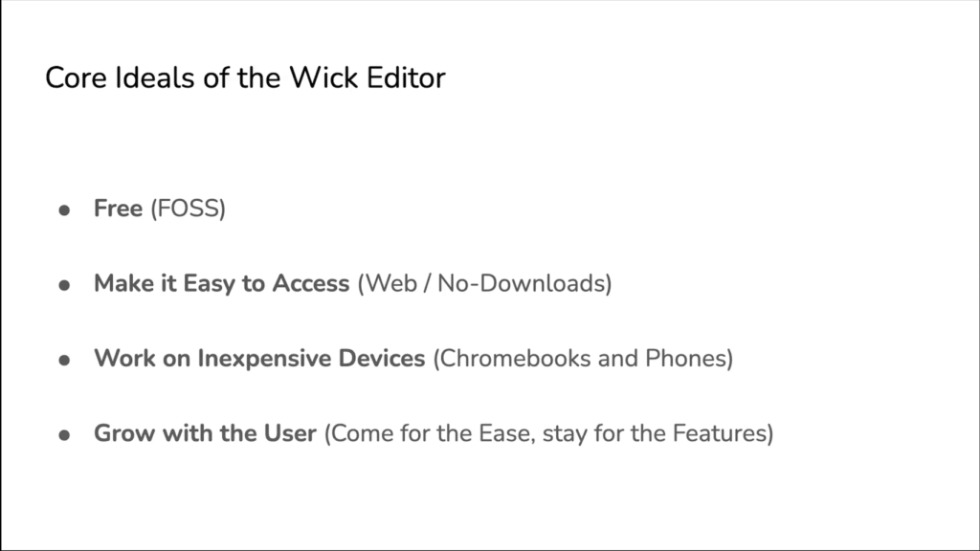980x551 pixels.
Task: Click the bold text 'Make it Easy to Access'
Action: [x=221, y=283]
